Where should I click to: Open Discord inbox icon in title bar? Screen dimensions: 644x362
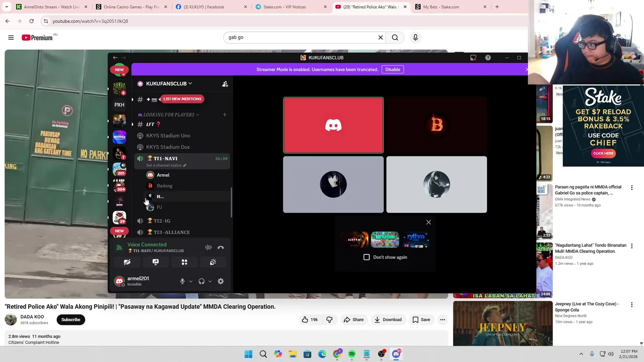point(473,58)
